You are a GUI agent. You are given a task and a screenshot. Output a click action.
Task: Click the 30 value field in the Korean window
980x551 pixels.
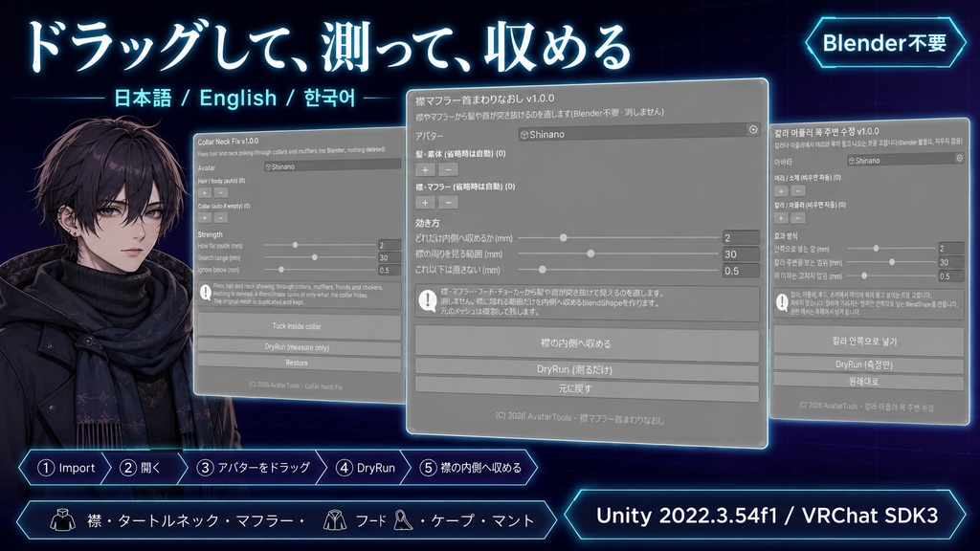click(x=950, y=262)
